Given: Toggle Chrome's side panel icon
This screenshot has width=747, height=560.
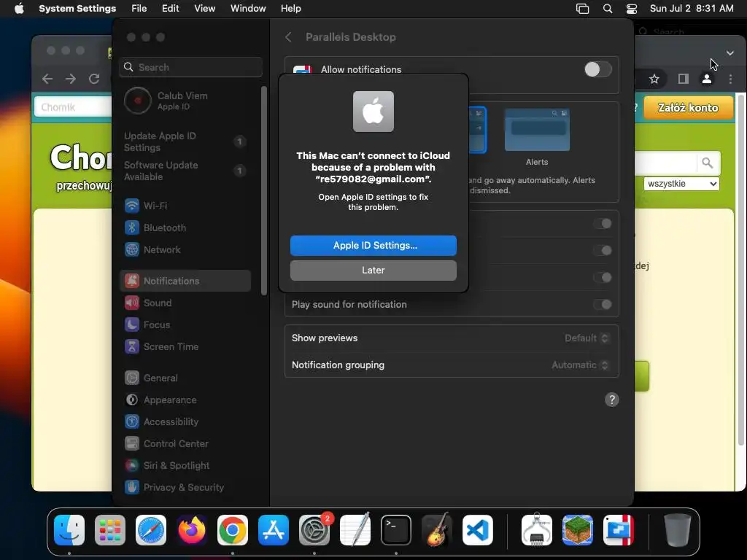Looking at the screenshot, I should pyautogui.click(x=683, y=79).
